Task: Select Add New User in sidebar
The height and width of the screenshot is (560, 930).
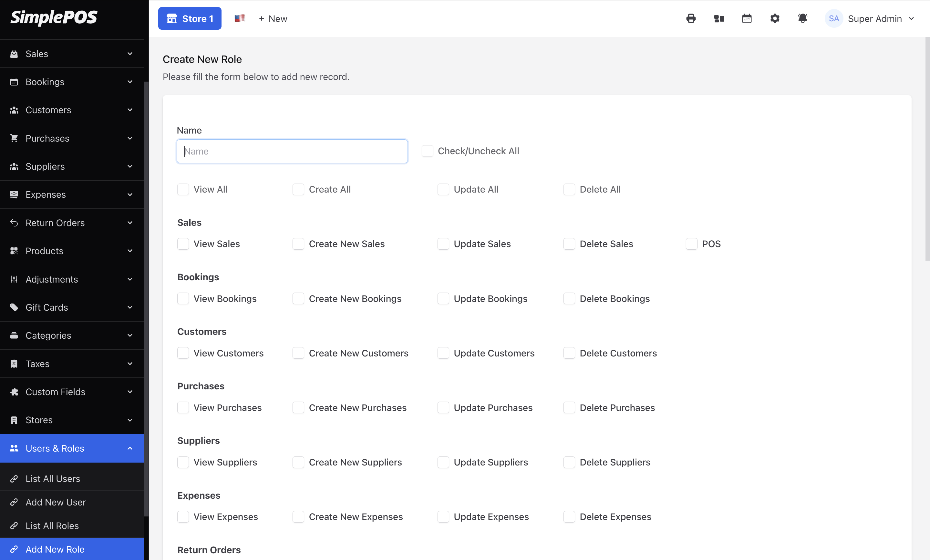Action: (56, 502)
